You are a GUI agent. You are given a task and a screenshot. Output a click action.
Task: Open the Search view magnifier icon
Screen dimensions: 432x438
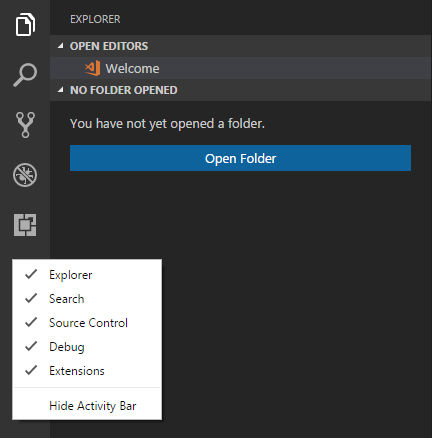[x=25, y=75]
